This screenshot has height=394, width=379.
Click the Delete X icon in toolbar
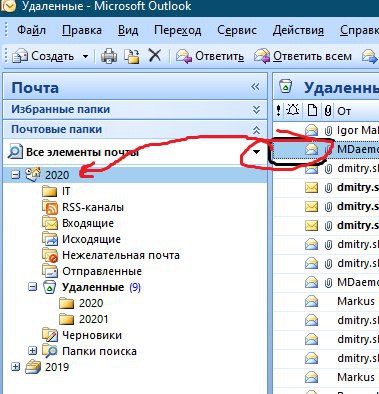click(155, 55)
